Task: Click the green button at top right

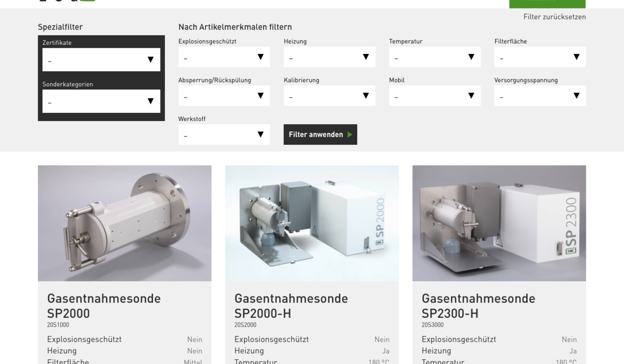Action: point(547,4)
